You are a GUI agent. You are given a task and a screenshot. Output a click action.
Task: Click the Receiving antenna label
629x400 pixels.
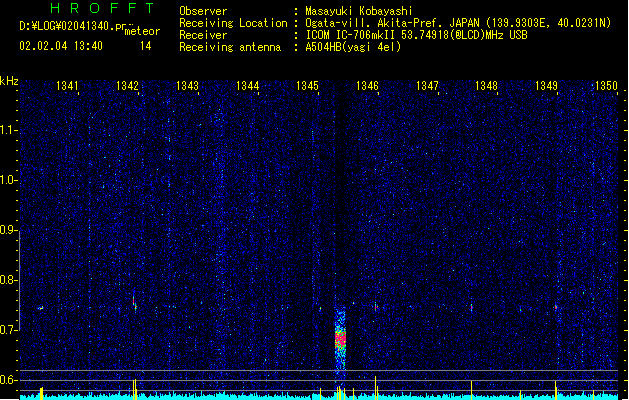pos(230,47)
